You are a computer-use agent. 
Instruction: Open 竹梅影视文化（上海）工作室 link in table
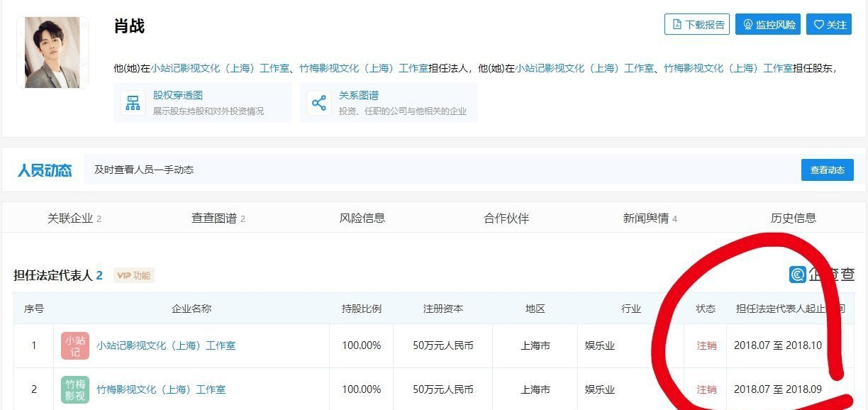pos(161,389)
